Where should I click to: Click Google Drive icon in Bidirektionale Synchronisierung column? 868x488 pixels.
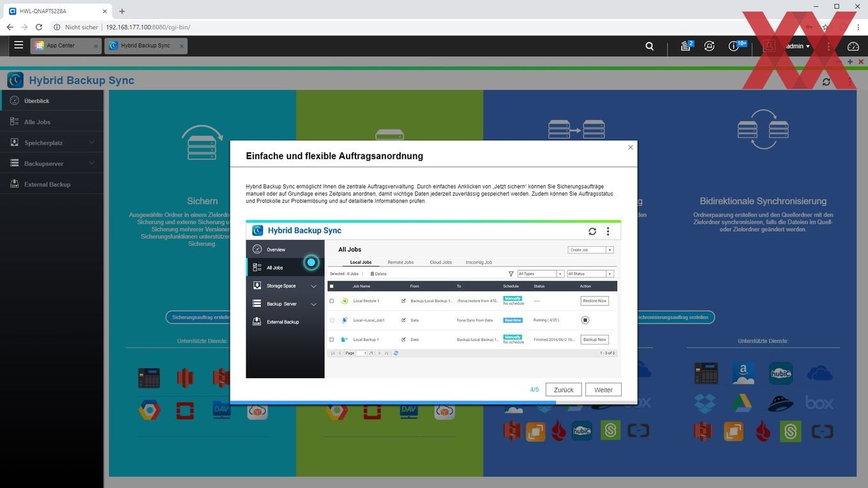(x=742, y=403)
